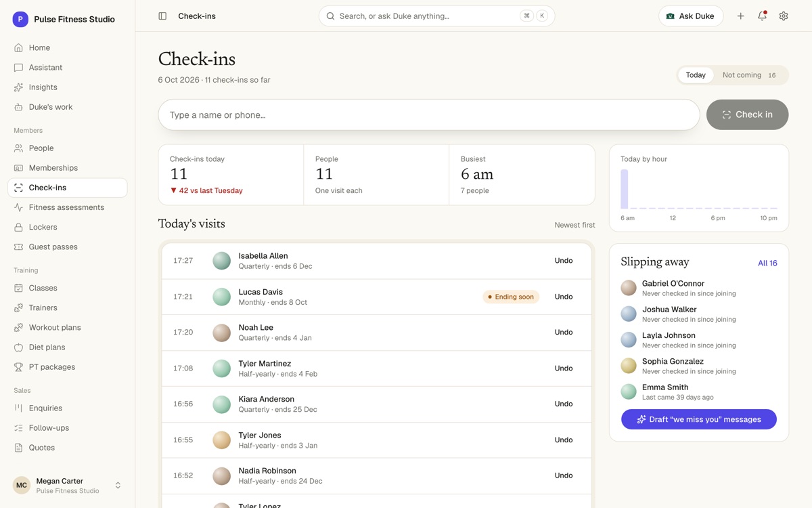Image resolution: width=812 pixels, height=508 pixels.
Task: Draft "we miss you" messages
Action: click(699, 419)
